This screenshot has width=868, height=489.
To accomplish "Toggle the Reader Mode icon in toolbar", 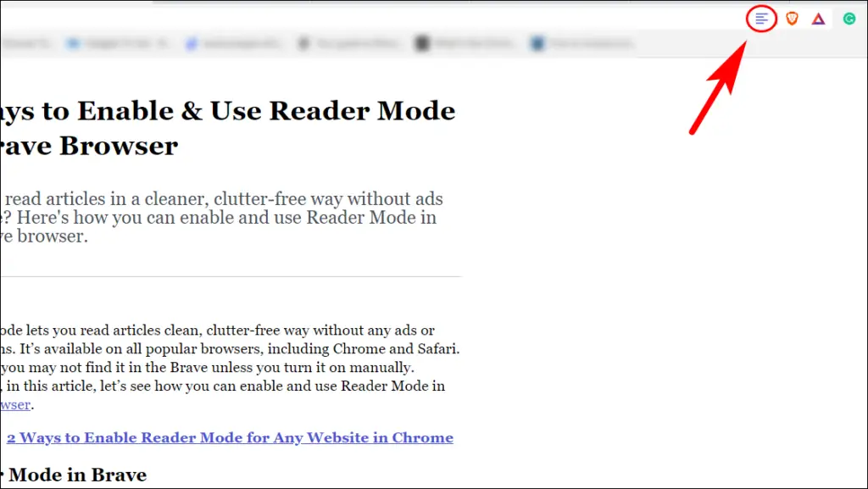I will [x=762, y=19].
